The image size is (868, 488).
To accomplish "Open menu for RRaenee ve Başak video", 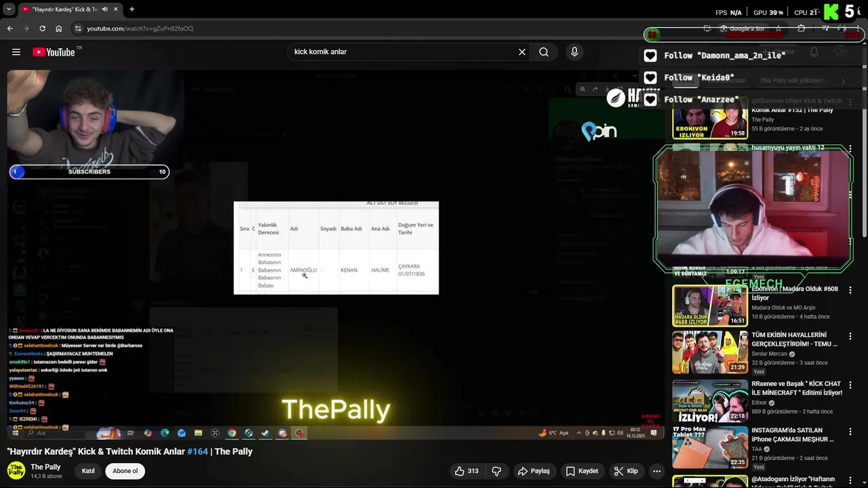I will pyautogui.click(x=850, y=384).
